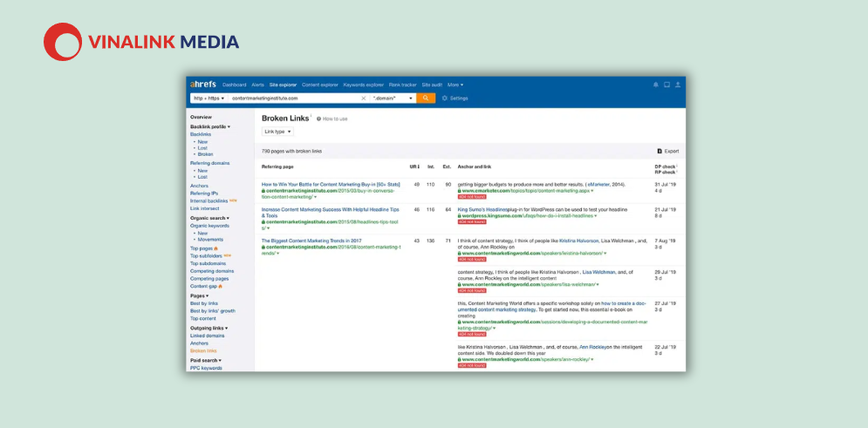The image size is (868, 428).
Task: Open Backlinks in the sidebar
Action: [x=201, y=134]
